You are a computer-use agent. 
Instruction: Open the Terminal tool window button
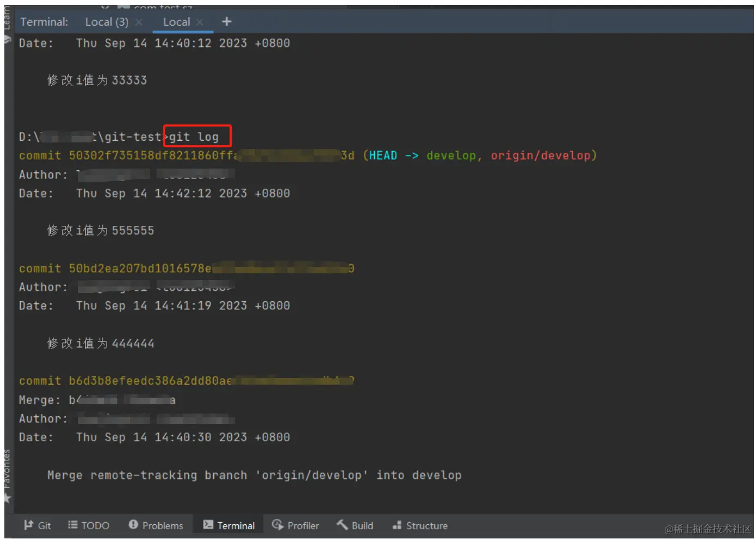[x=229, y=525]
